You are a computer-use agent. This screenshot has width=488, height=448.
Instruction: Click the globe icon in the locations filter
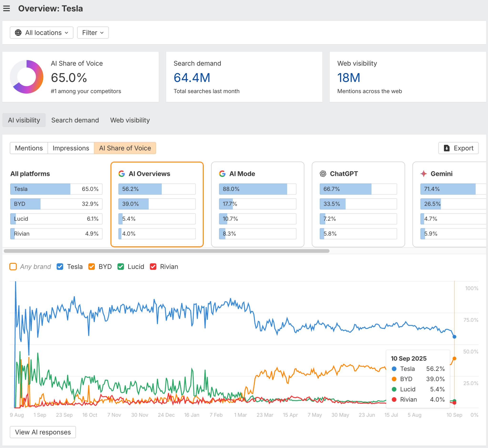pyautogui.click(x=18, y=32)
